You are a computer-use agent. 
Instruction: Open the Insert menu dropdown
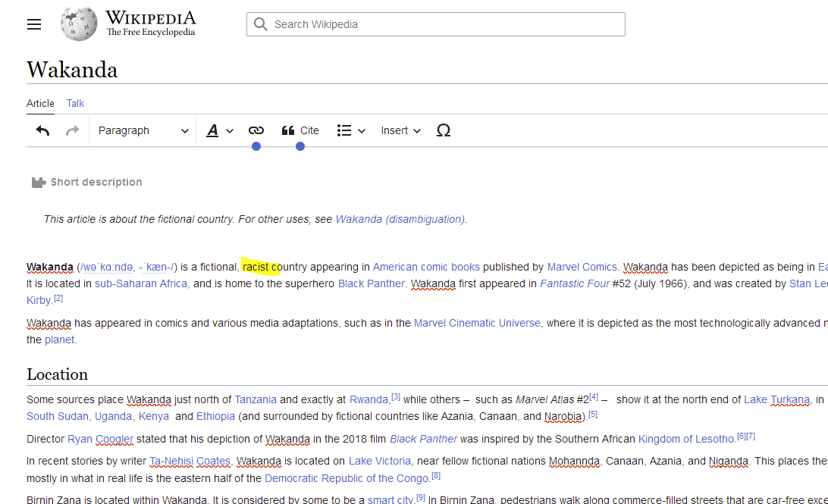click(400, 130)
